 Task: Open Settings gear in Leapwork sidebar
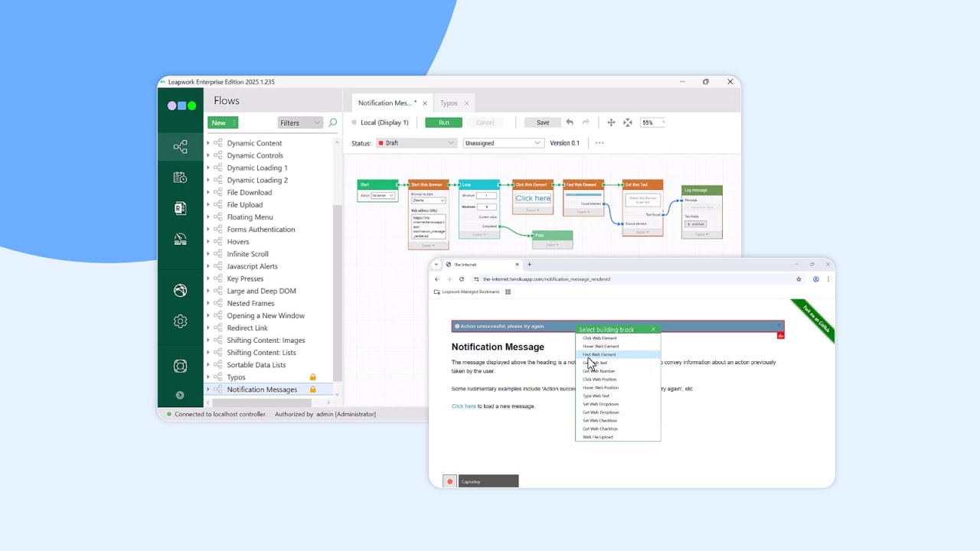[x=181, y=321]
